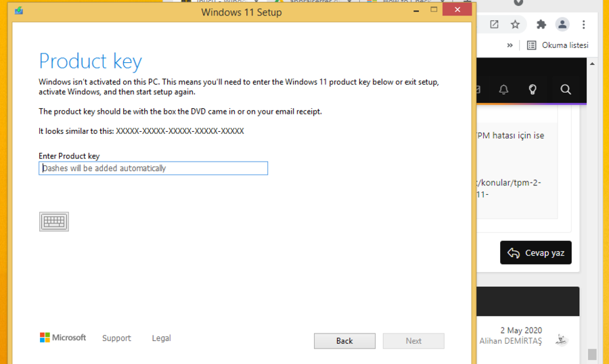Open forum notifications bell icon
The width and height of the screenshot is (609, 364).
tap(503, 90)
